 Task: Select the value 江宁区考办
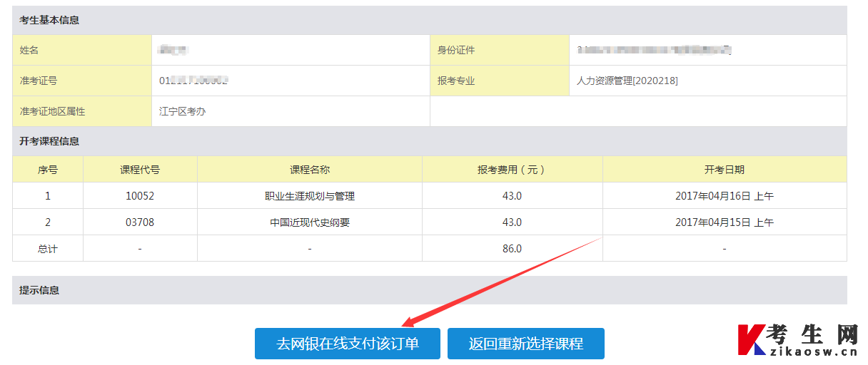pyautogui.click(x=183, y=111)
